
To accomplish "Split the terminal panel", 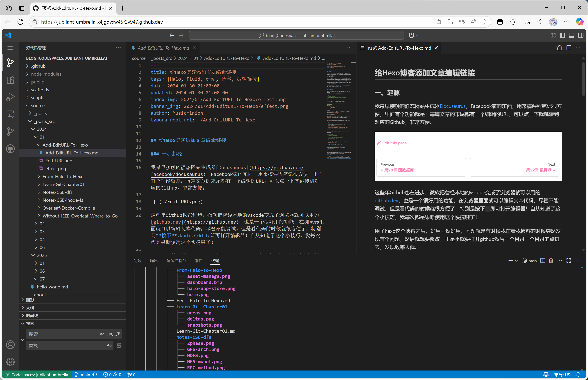I will pos(543,260).
